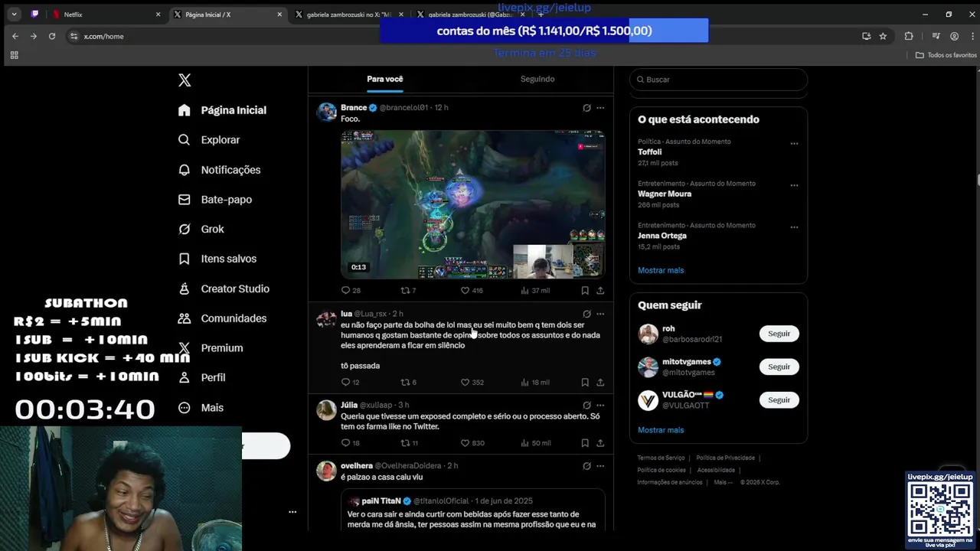
Task: Open options for the Wagner Moura trend
Action: (x=794, y=185)
